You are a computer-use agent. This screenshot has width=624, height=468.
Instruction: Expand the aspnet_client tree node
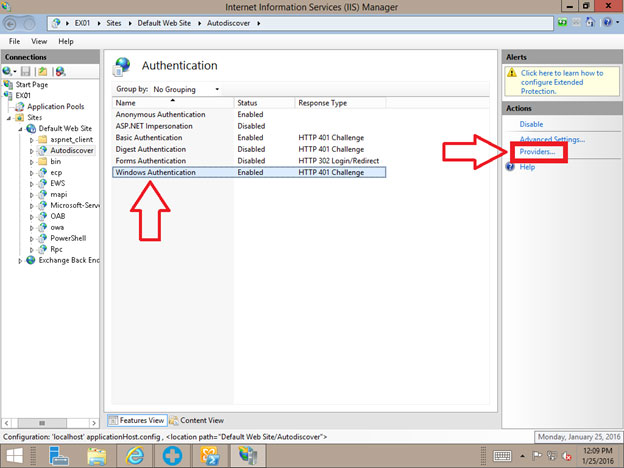[31, 140]
